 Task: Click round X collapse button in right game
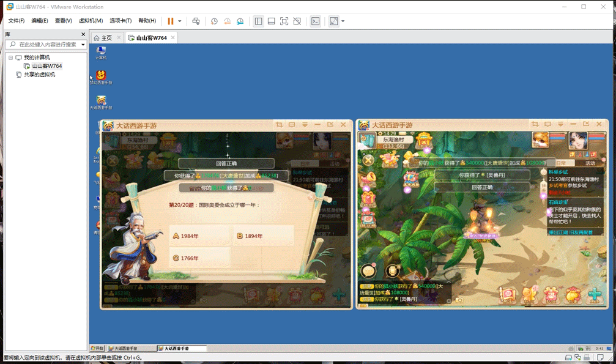(x=368, y=160)
